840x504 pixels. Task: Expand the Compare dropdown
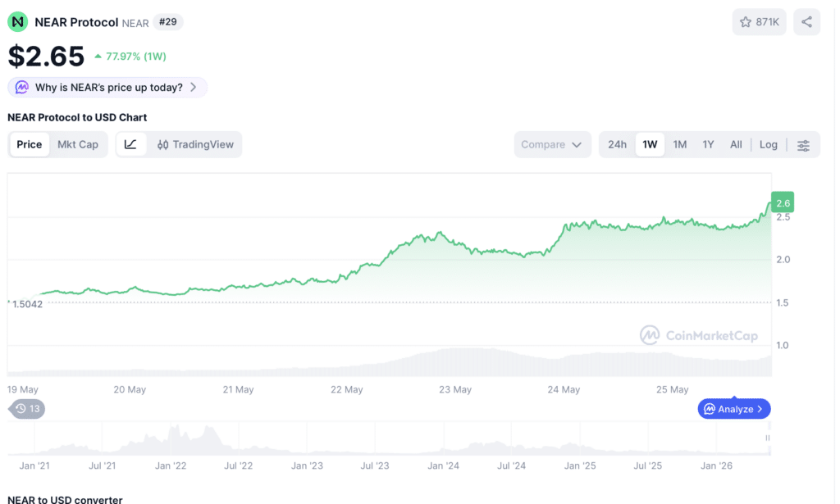coord(552,144)
